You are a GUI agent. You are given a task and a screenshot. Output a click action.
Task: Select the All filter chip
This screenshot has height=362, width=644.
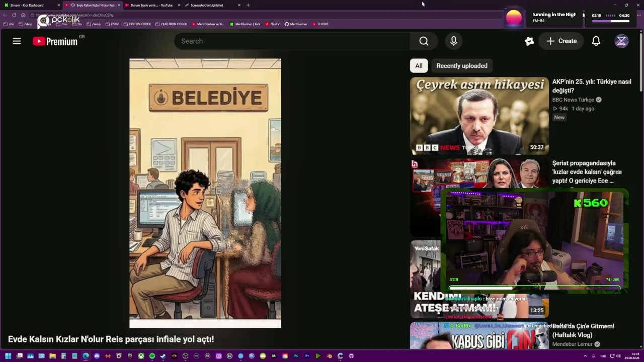tap(419, 66)
